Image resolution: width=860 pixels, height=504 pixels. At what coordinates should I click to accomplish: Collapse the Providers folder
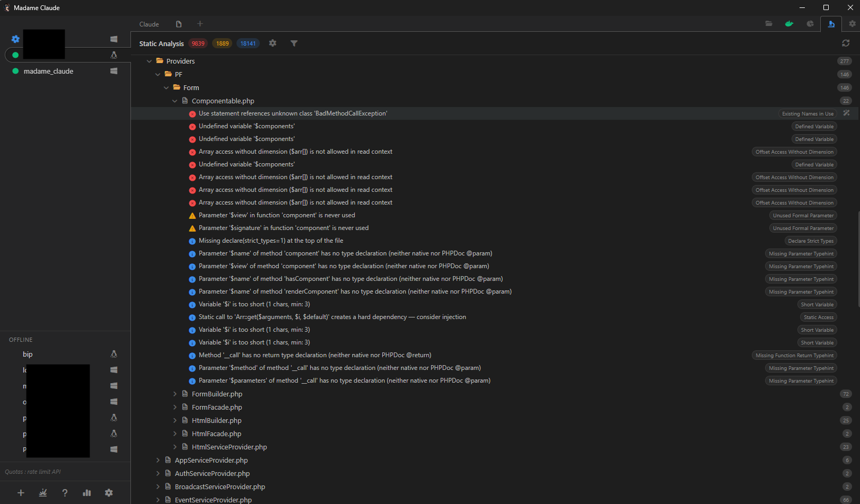coord(150,61)
